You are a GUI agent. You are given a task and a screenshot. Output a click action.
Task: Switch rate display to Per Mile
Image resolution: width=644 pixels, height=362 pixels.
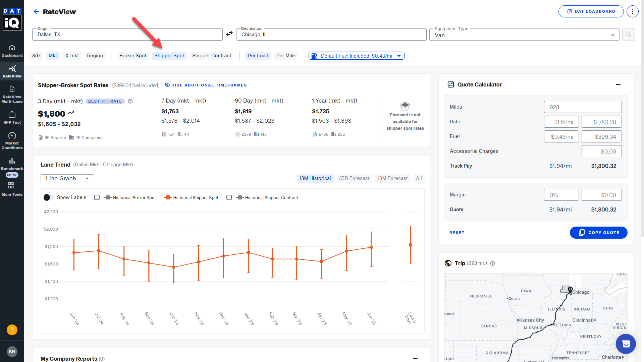click(285, 56)
